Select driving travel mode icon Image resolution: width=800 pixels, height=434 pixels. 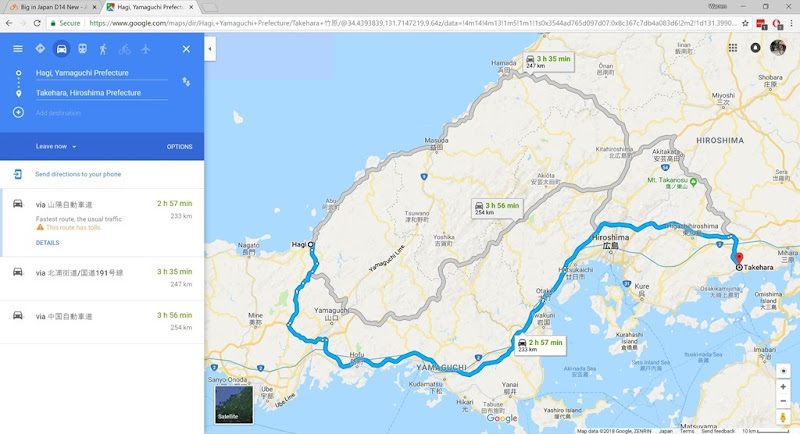coord(61,49)
